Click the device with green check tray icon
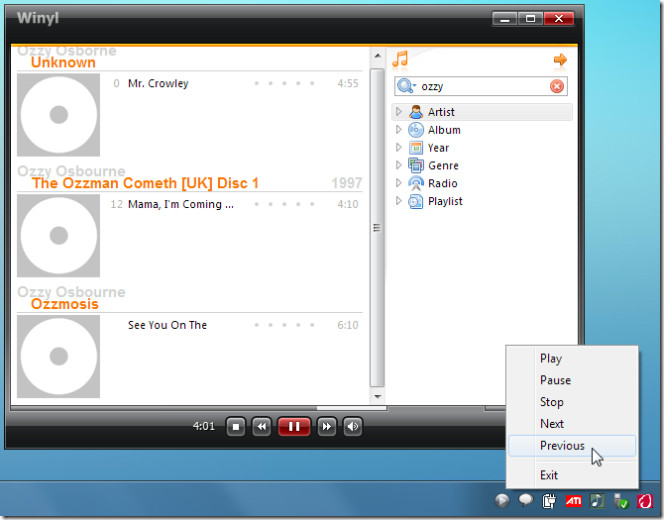The height and width of the screenshot is (520, 664). pyautogui.click(x=621, y=501)
